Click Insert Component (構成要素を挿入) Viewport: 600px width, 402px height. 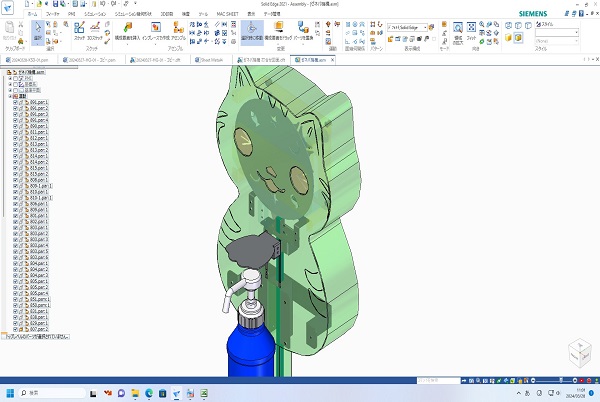127,31
